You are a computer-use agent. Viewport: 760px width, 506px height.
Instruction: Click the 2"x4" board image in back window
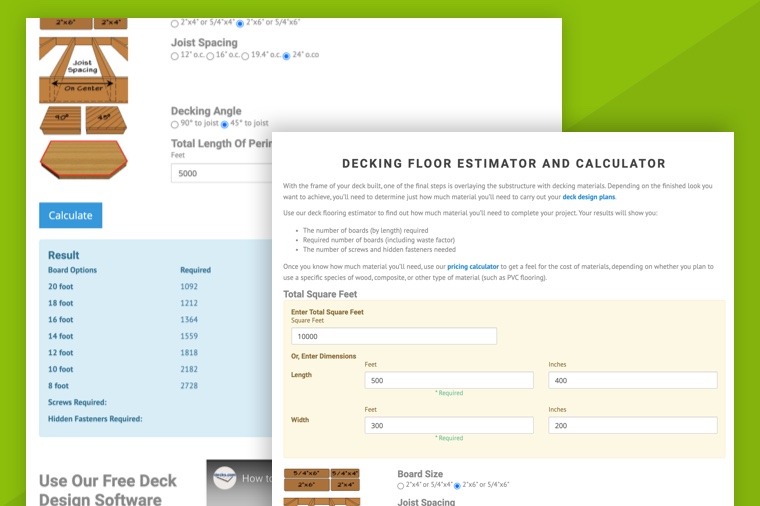tap(111, 23)
